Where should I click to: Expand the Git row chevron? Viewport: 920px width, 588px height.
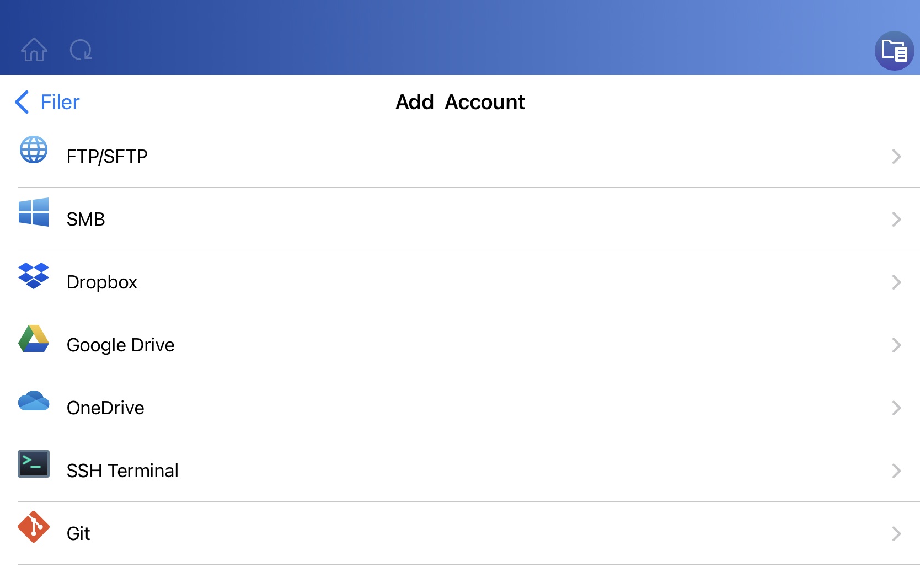click(x=897, y=533)
